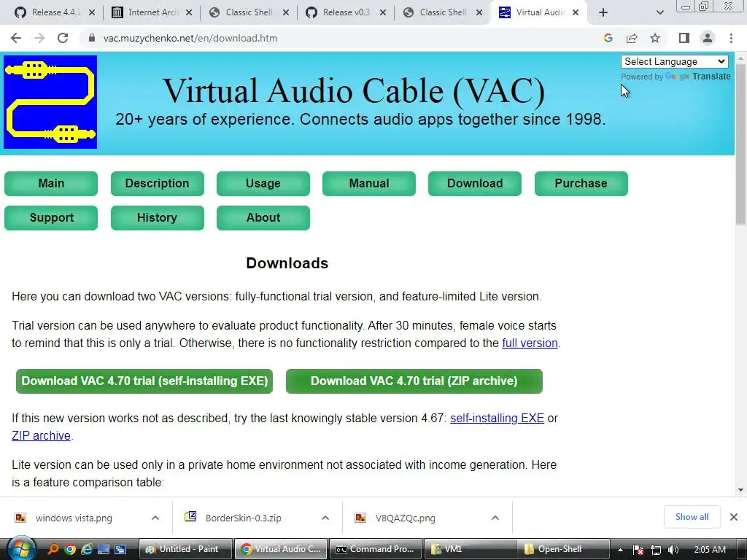Bookmark this page with the star
This screenshot has height=560, width=747.
pyautogui.click(x=655, y=38)
